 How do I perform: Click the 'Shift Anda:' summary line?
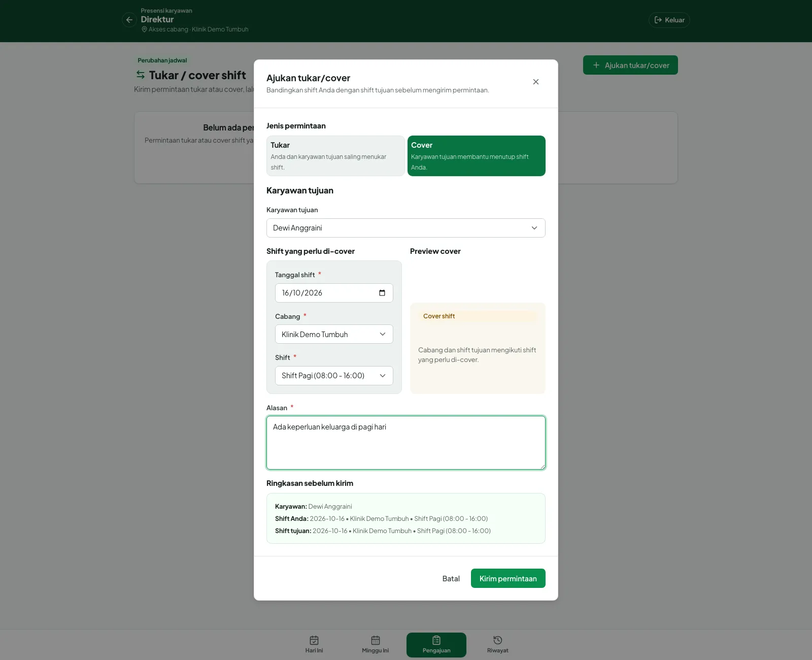381,519
